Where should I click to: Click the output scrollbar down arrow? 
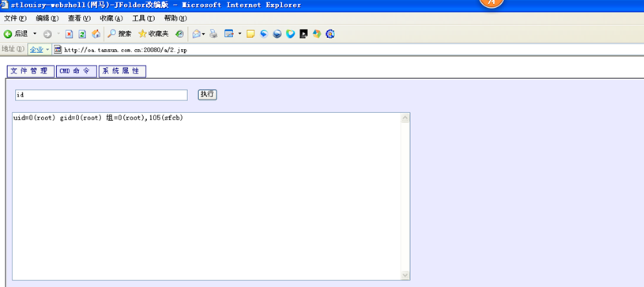tap(405, 275)
